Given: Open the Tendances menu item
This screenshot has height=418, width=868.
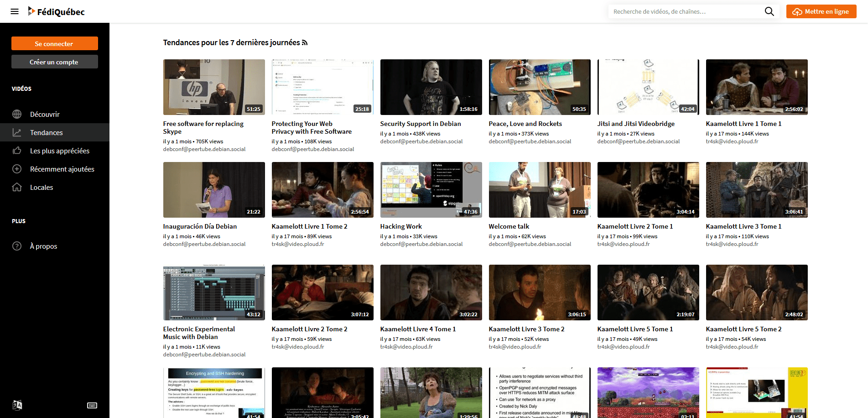Looking at the screenshot, I should point(47,132).
